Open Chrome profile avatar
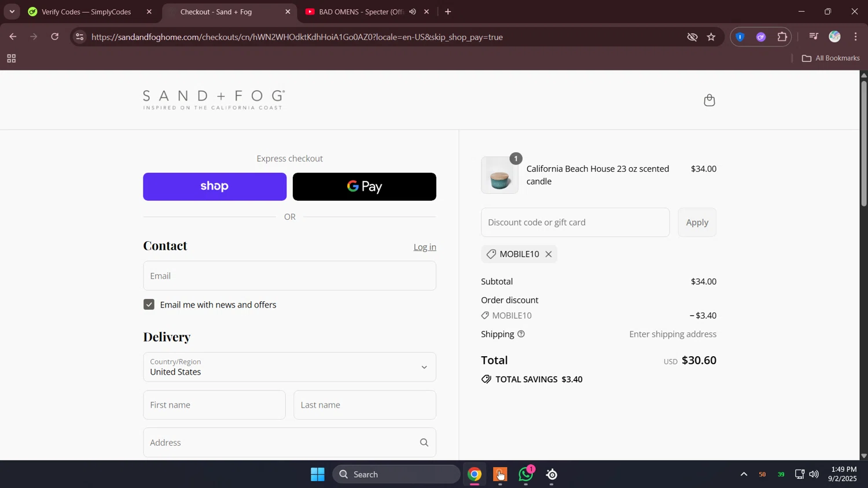Screen dimensions: 868x488 click(834, 37)
